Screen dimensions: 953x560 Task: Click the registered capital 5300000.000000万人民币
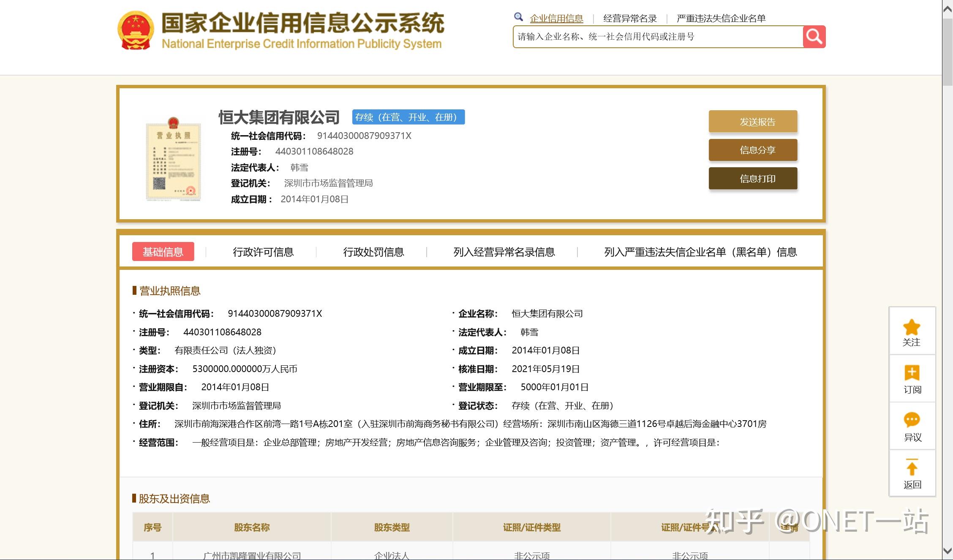click(245, 369)
